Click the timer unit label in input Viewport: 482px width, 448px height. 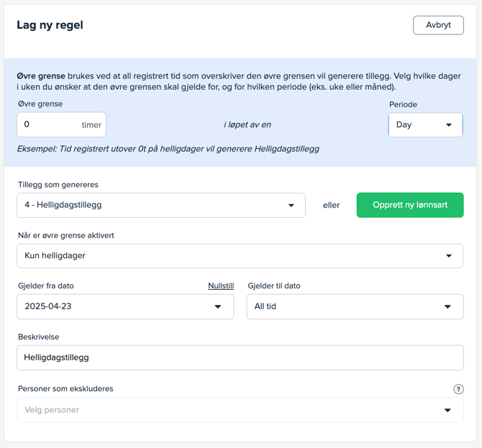pyautogui.click(x=91, y=125)
